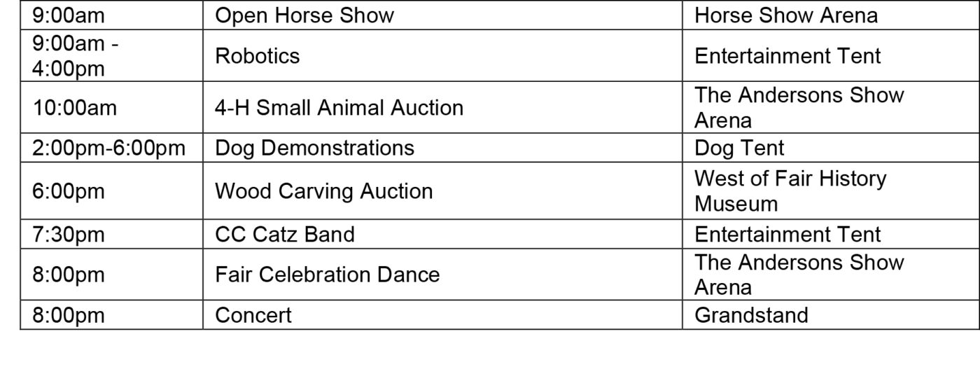Image resolution: width=980 pixels, height=367 pixels.
Task: Click the Wood Carving Auction cell
Action: point(323,191)
